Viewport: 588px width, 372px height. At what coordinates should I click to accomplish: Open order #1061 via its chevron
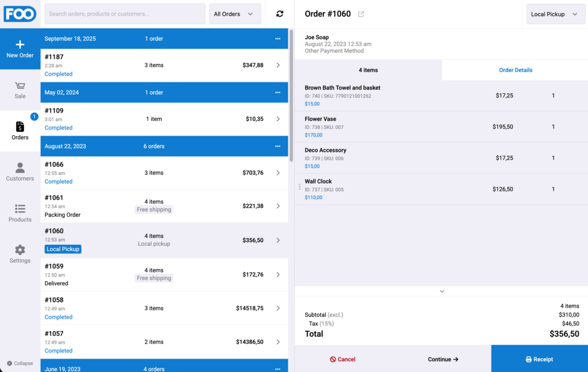(x=278, y=206)
